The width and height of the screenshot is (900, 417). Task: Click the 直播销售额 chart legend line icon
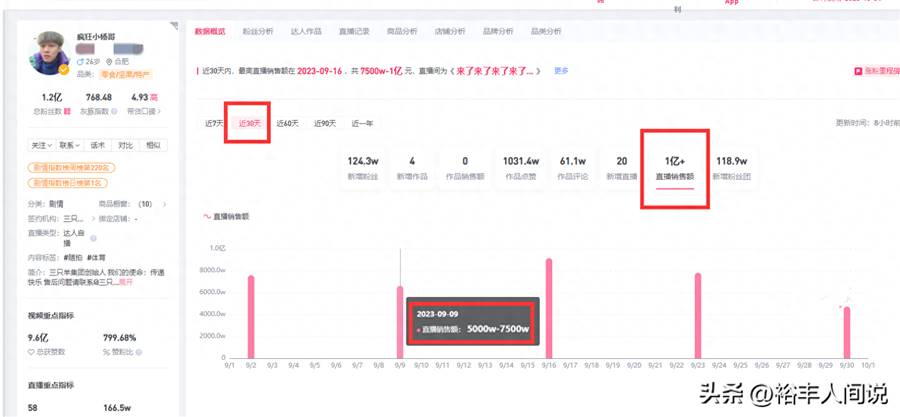tap(207, 217)
